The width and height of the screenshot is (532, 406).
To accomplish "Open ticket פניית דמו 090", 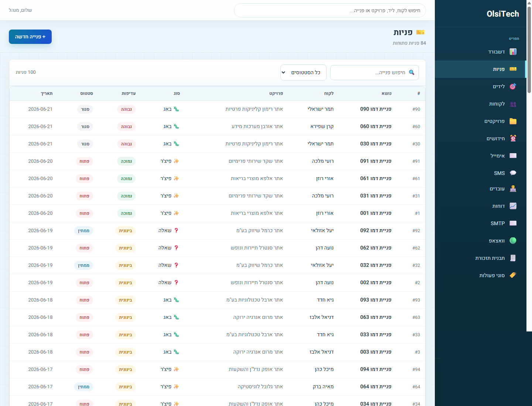I will click(x=376, y=109).
